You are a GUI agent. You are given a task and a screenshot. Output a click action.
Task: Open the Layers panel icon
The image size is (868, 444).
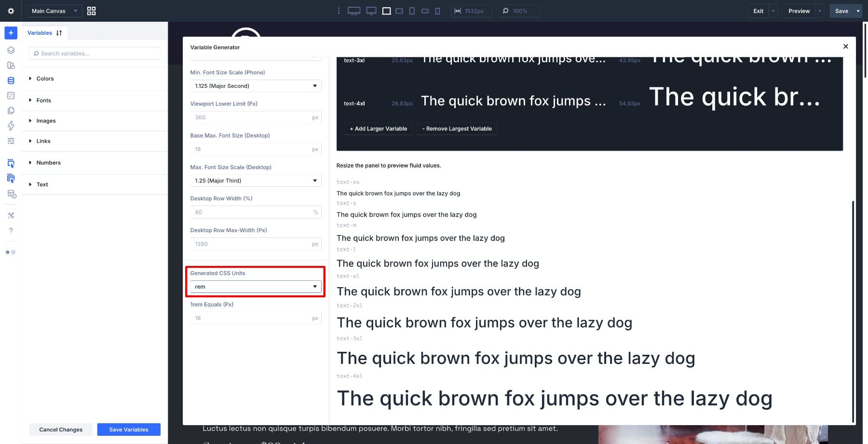pos(11,50)
